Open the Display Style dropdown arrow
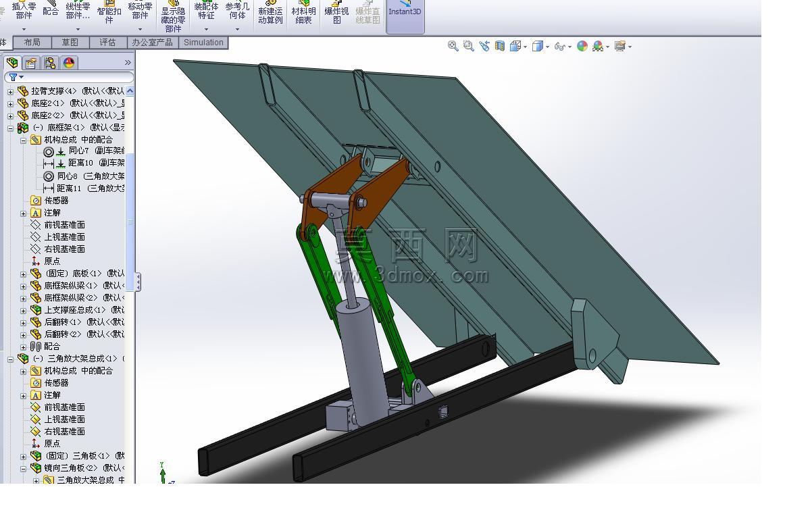 pyautogui.click(x=548, y=47)
